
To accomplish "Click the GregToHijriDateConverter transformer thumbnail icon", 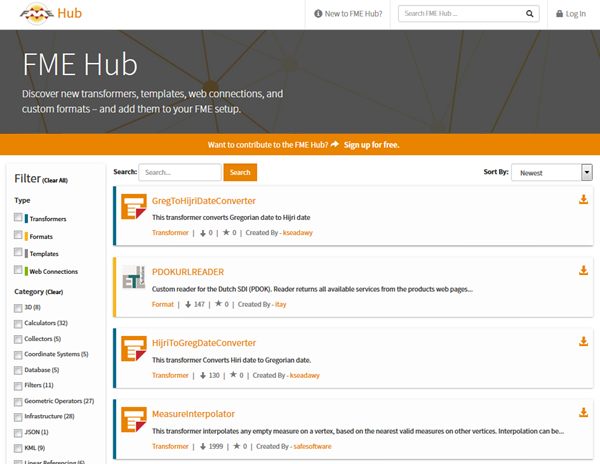I will coord(134,207).
